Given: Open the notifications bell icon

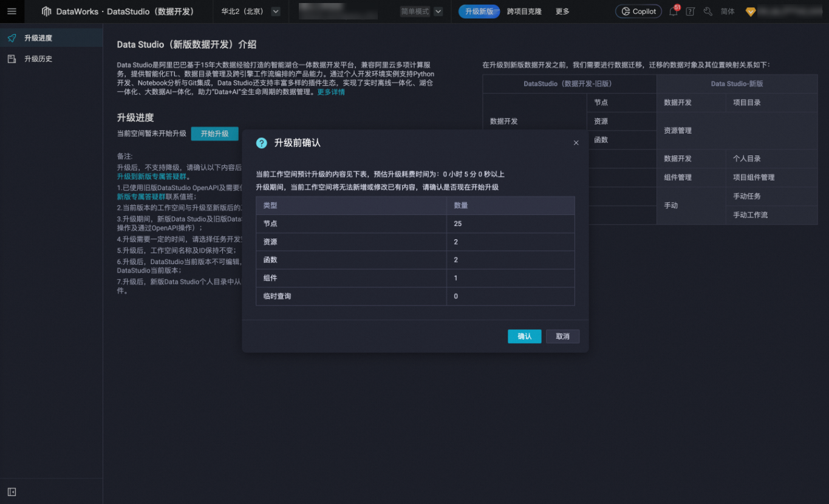Looking at the screenshot, I should 673,12.
